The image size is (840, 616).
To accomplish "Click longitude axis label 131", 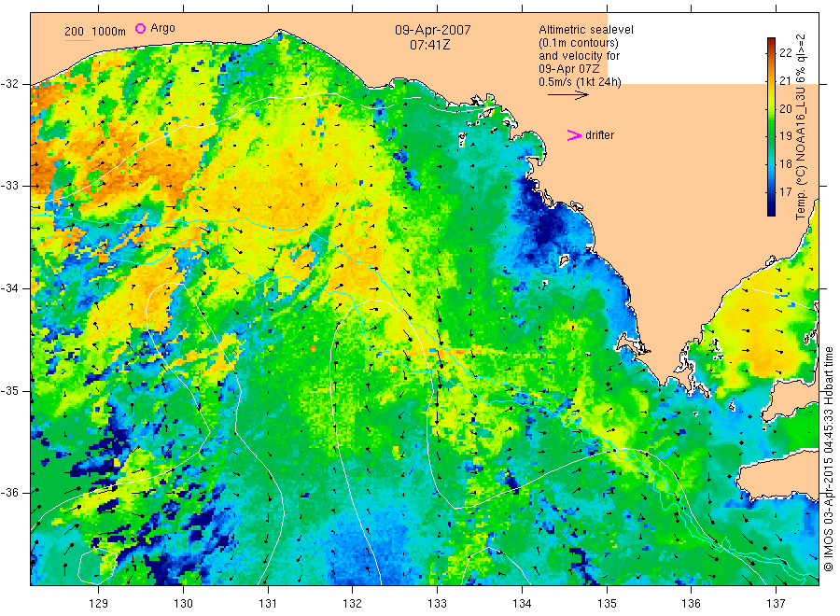I will (x=268, y=603).
